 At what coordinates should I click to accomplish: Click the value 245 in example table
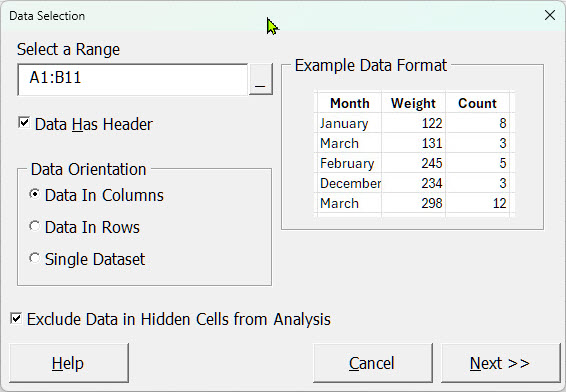432,164
